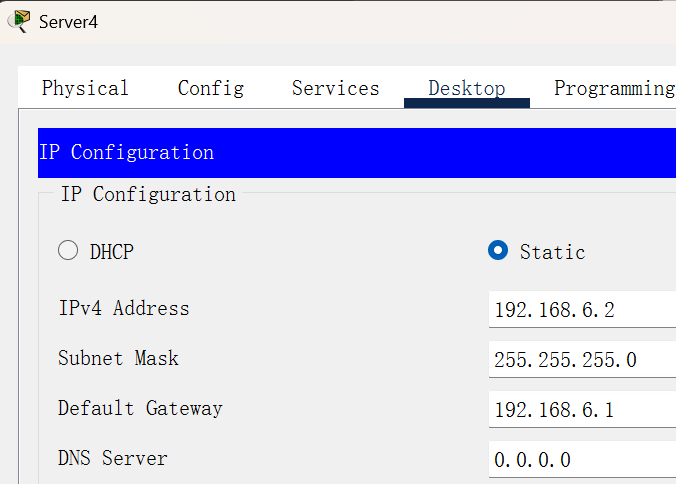Screen dimensions: 676x484
Task: Go to the Services tab
Action: 335,88
